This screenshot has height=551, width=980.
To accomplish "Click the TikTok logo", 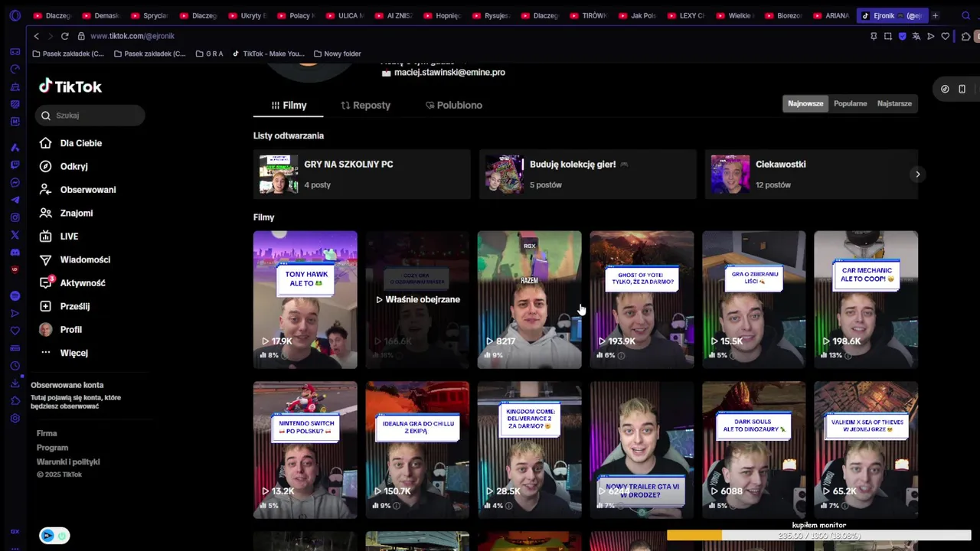I will (x=70, y=86).
